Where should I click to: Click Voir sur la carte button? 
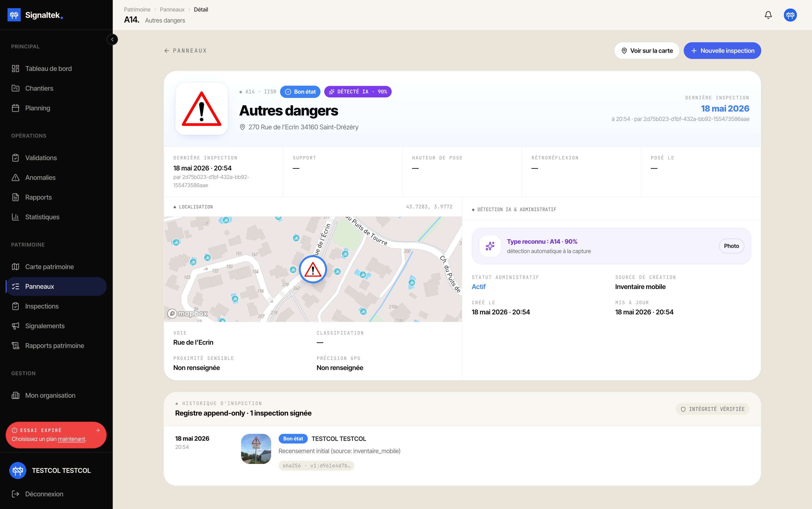(x=647, y=50)
